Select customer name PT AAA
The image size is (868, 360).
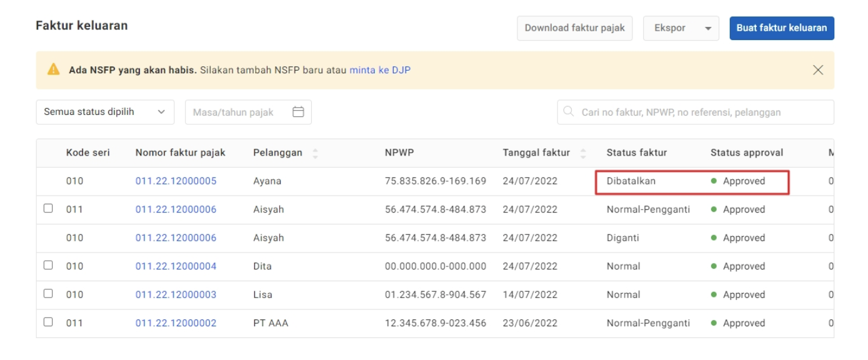(271, 323)
